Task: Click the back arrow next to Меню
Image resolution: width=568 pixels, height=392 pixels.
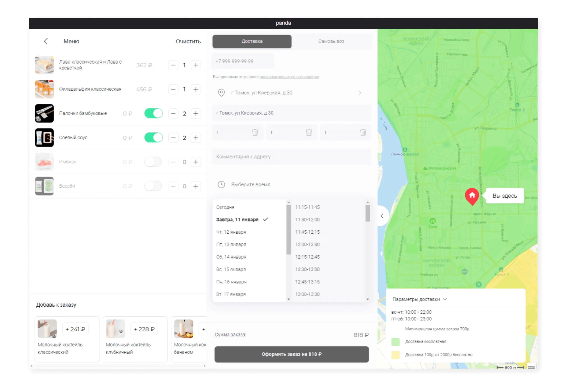Action: click(46, 41)
